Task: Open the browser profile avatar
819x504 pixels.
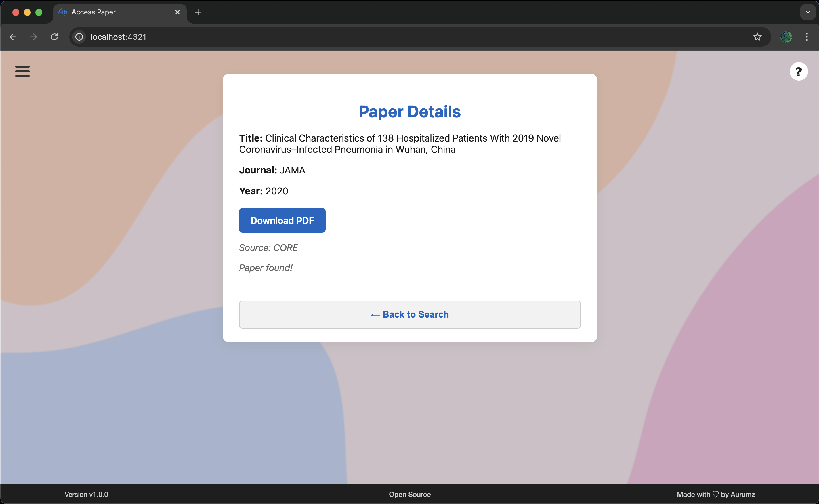Action: coord(786,37)
